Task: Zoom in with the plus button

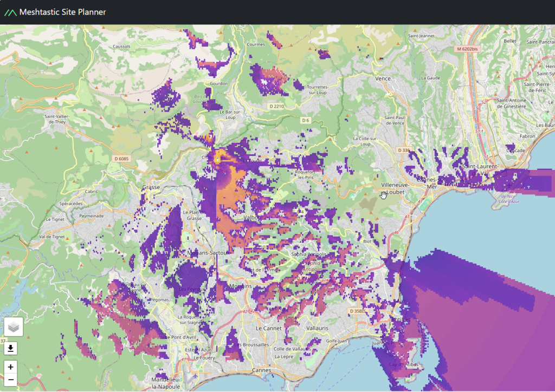Action: pos(11,367)
